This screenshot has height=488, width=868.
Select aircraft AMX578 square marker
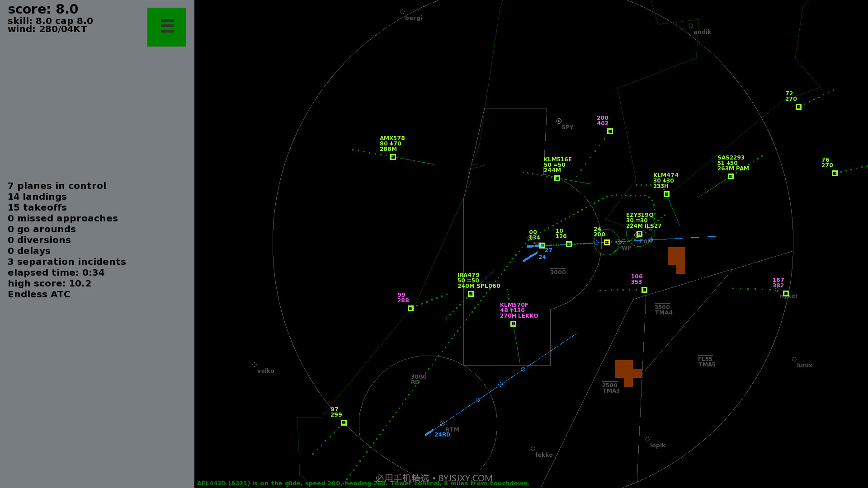tap(393, 157)
